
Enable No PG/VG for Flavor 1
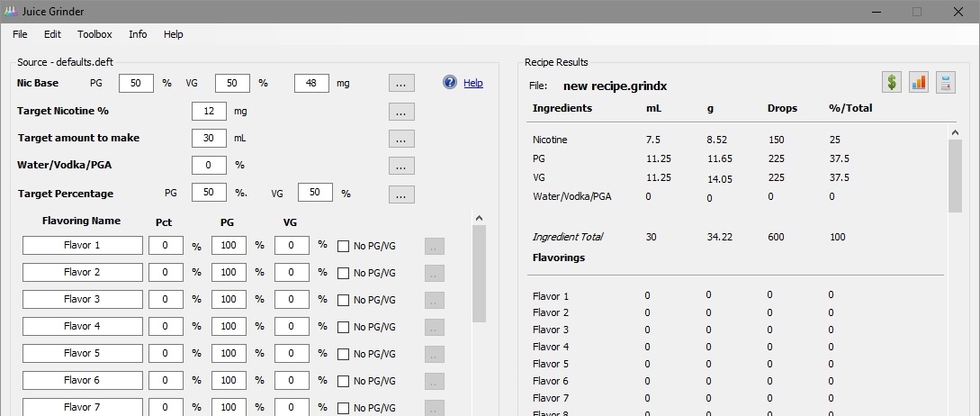(344, 246)
